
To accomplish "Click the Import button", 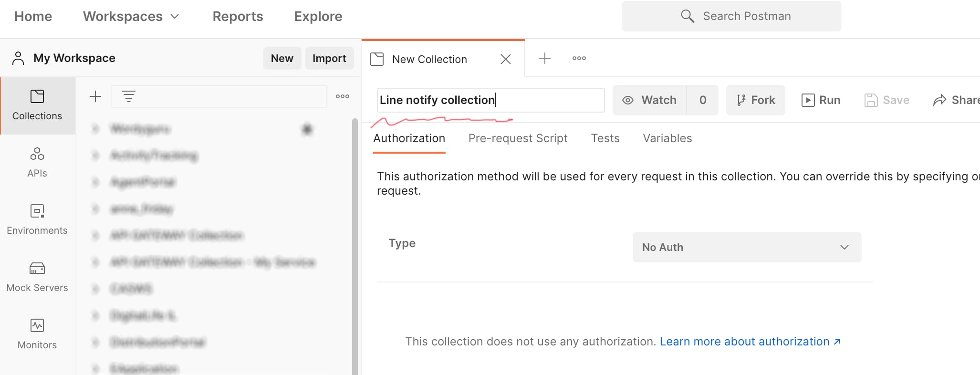I will coord(329,58).
